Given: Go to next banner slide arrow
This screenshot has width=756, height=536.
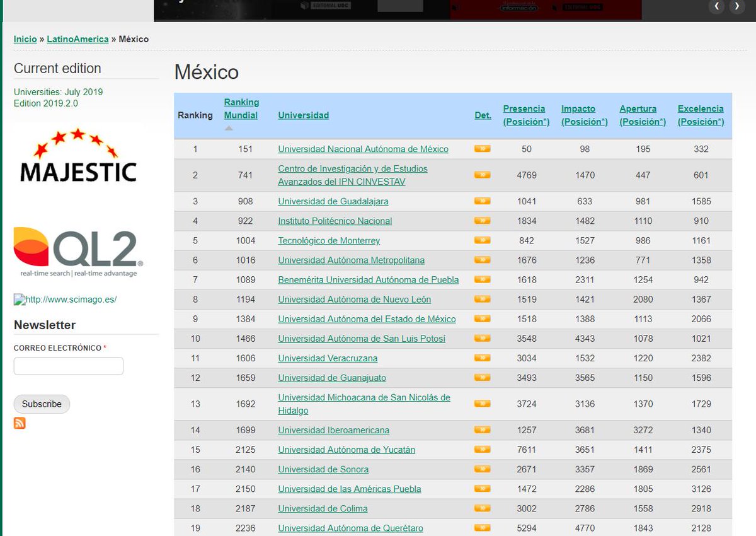Looking at the screenshot, I should pyautogui.click(x=736, y=6).
